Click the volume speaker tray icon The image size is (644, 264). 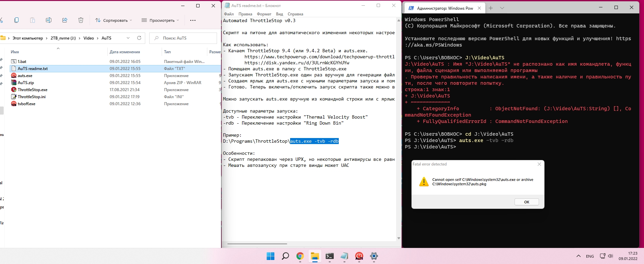610,256
